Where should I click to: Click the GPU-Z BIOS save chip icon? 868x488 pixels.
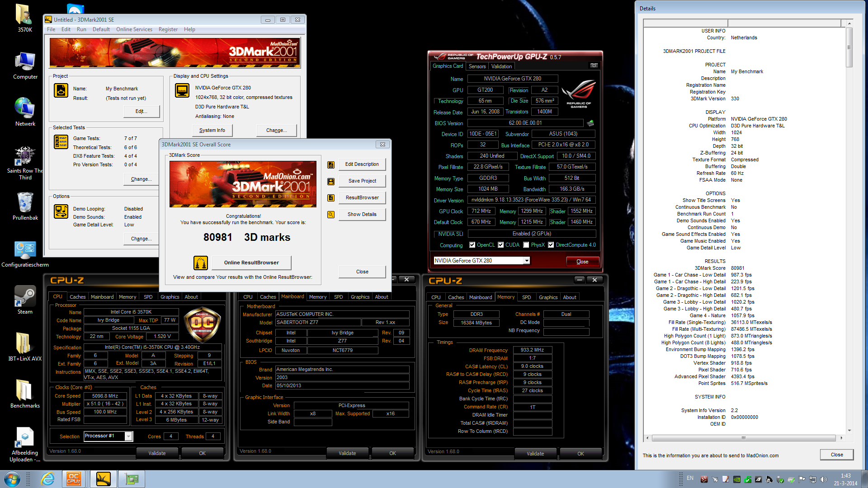590,123
